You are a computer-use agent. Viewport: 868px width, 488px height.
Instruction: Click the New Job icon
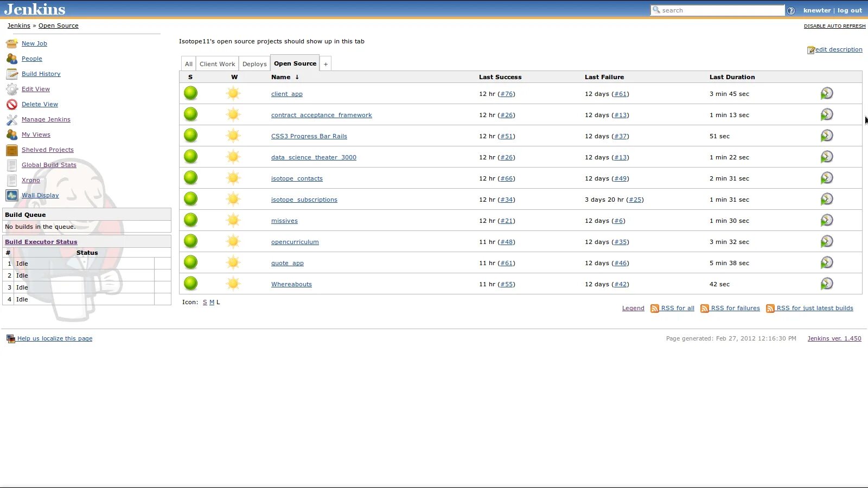12,43
